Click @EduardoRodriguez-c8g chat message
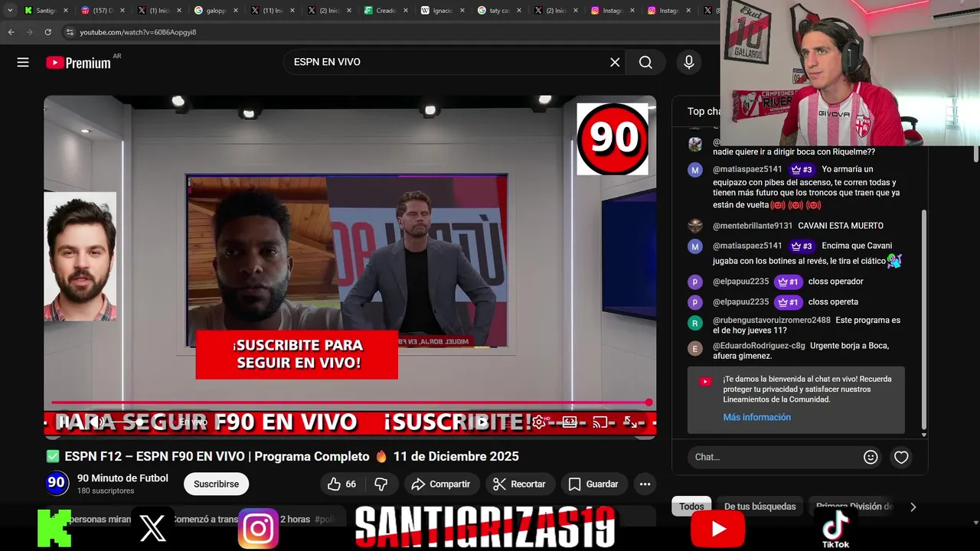The height and width of the screenshot is (551, 980). click(789, 350)
